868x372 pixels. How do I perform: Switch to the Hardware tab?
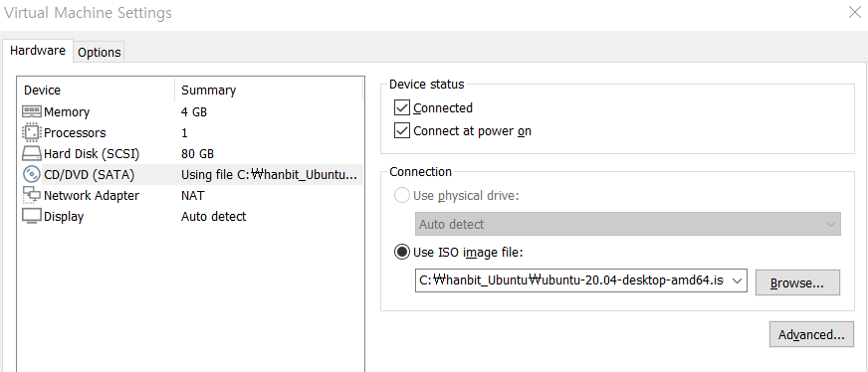click(38, 51)
